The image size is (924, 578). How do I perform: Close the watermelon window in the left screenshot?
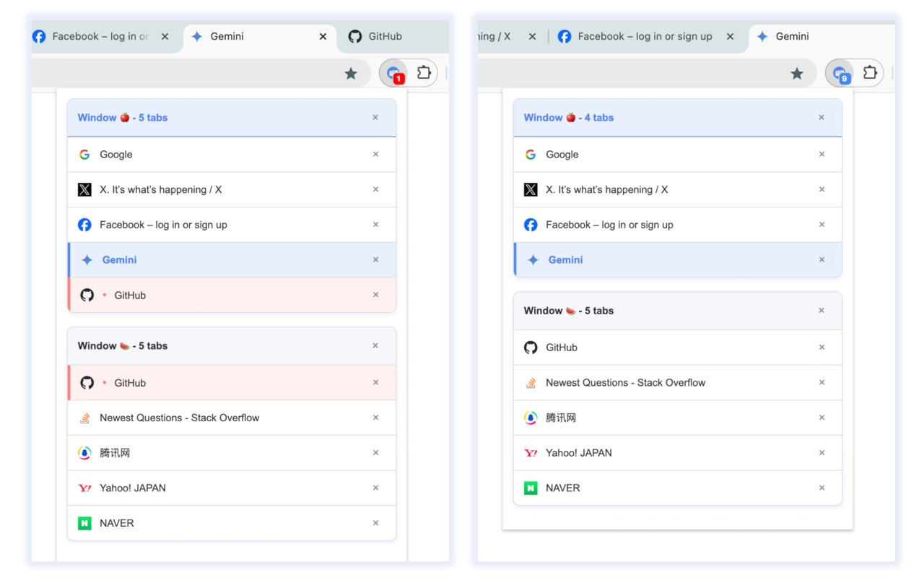[x=375, y=345]
